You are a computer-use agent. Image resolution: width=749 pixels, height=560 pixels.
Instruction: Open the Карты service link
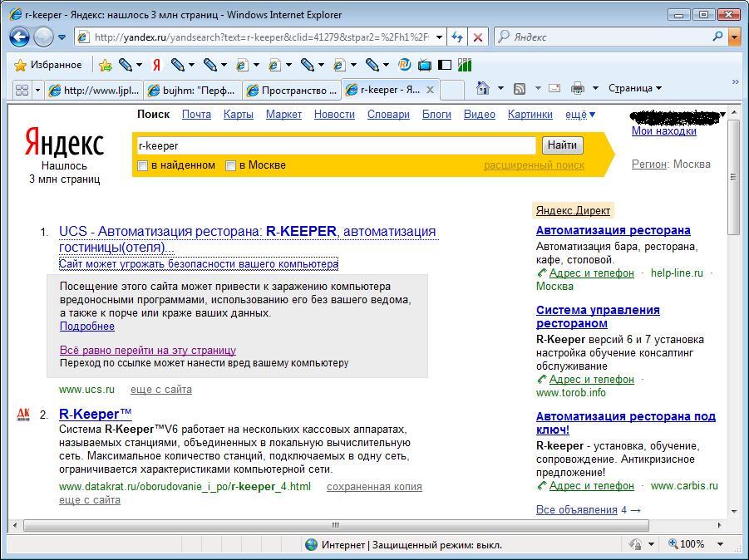239,114
